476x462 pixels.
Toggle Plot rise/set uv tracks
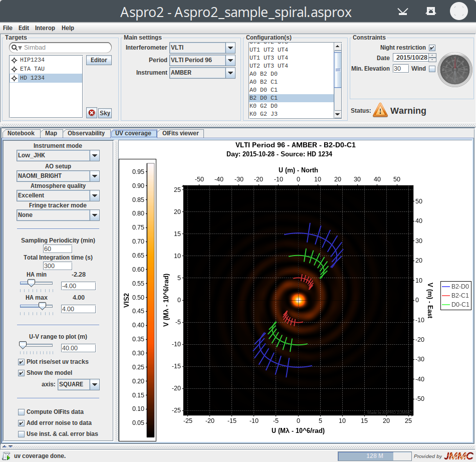point(21,362)
